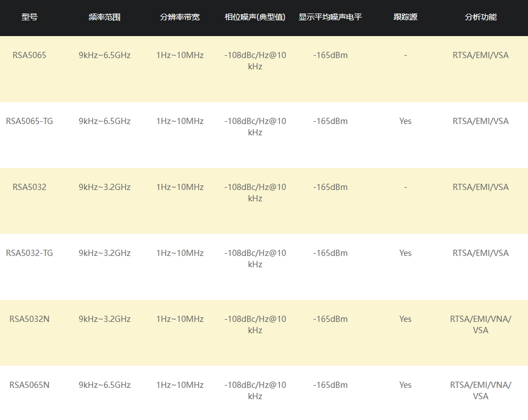Click the 9kHz~6.5GHz cell for RSA5065
Viewport: 528px width, 420px height.
tap(104, 55)
